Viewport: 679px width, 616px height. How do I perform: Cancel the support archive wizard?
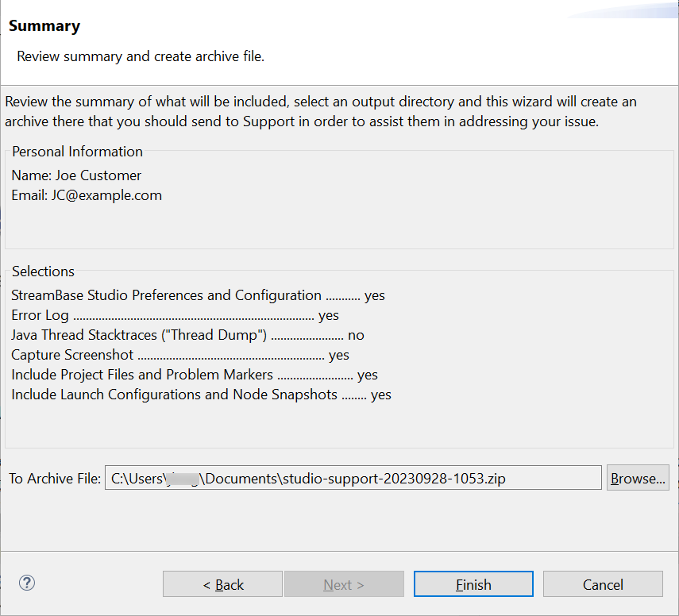[603, 584]
